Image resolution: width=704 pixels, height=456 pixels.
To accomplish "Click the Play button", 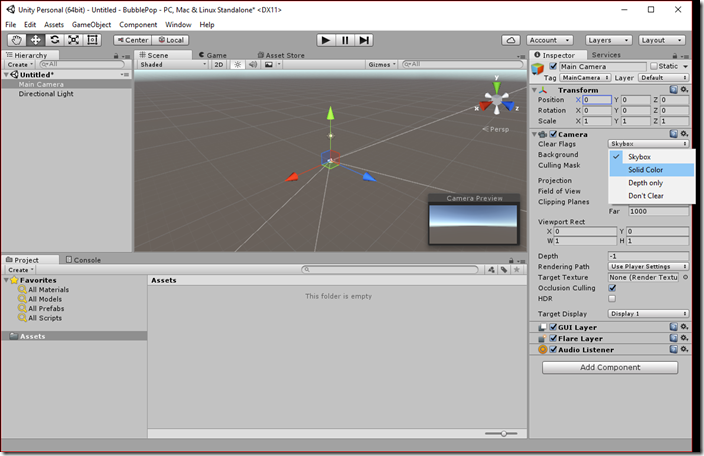I will (x=326, y=40).
